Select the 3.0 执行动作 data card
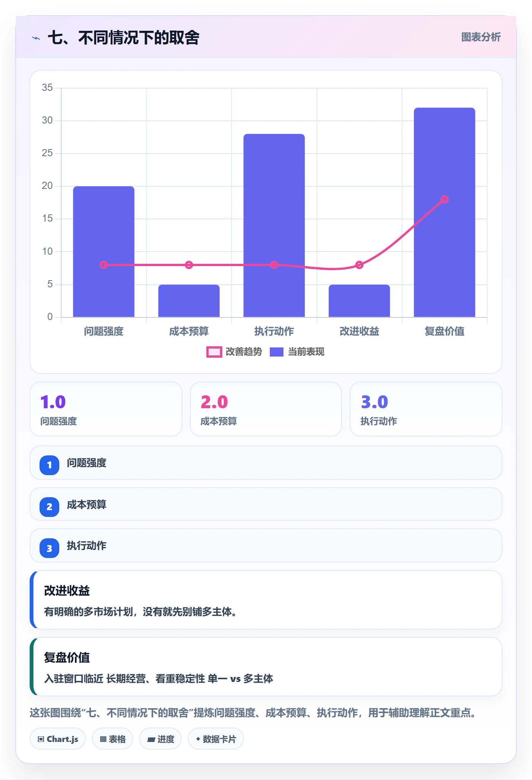Viewport: 532px width, 780px height. (x=426, y=409)
